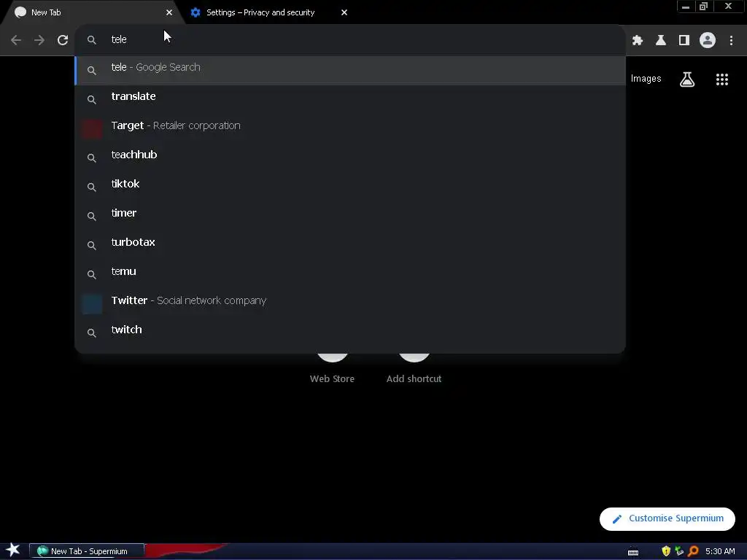Viewport: 747px width, 560px height.
Task: Open the Start star button on taskbar
Action: point(13,551)
